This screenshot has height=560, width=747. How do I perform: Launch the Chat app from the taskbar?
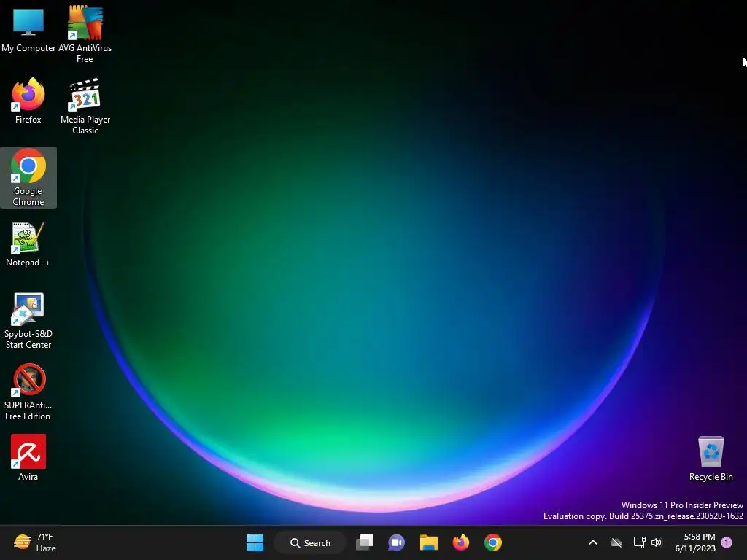point(396,542)
